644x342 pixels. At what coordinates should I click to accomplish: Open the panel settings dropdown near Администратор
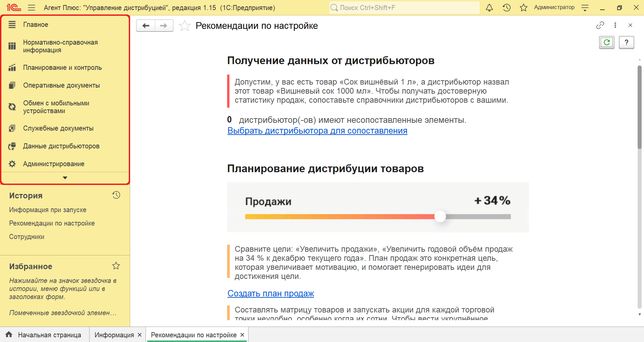click(585, 8)
